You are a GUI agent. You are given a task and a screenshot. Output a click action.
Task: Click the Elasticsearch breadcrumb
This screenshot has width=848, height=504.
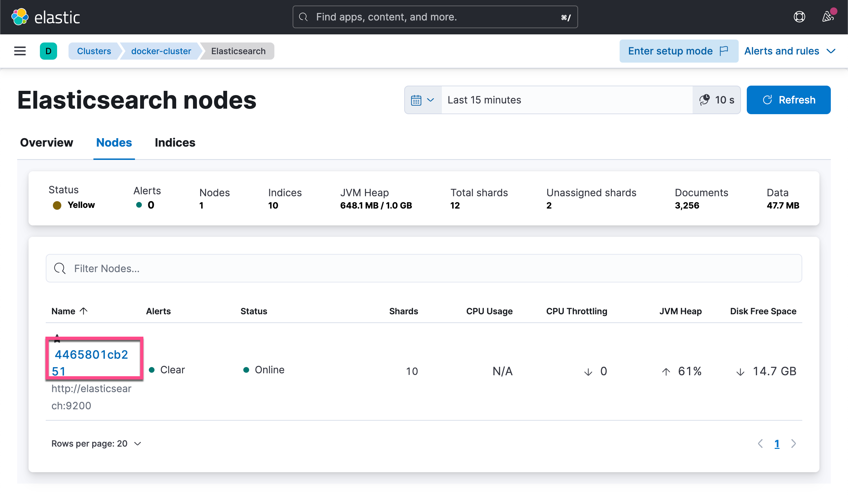coord(238,51)
